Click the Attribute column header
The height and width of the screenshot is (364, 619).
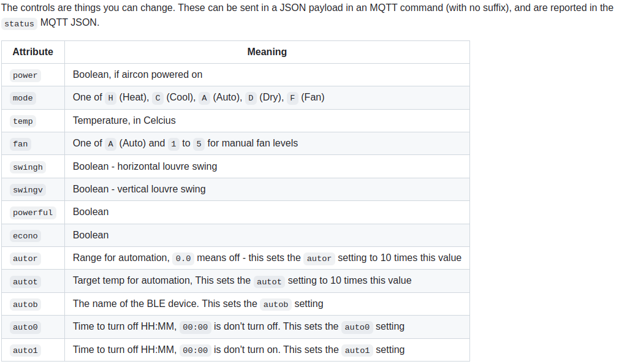(33, 52)
